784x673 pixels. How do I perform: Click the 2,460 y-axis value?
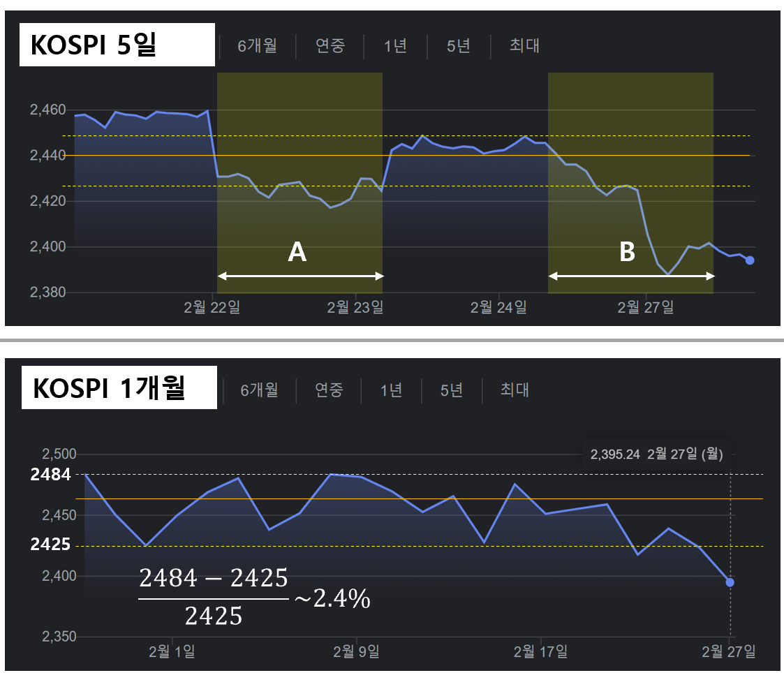(48, 110)
